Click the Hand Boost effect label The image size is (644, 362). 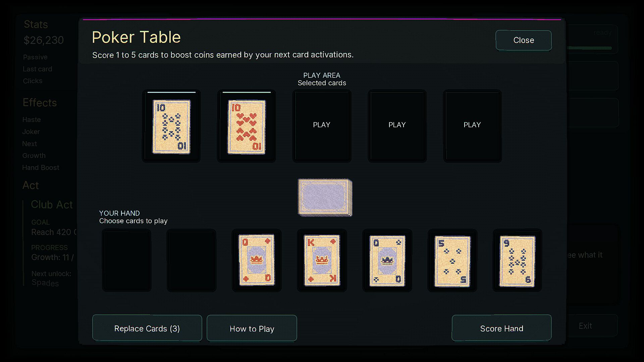click(41, 168)
